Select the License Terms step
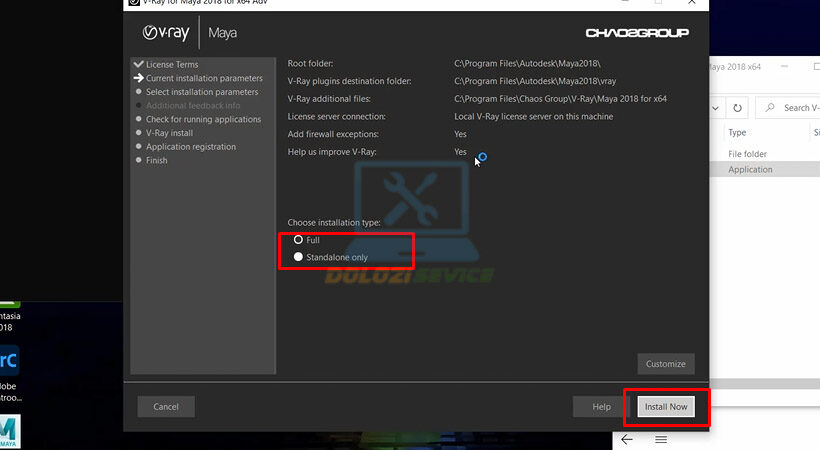820x450 pixels. click(171, 65)
